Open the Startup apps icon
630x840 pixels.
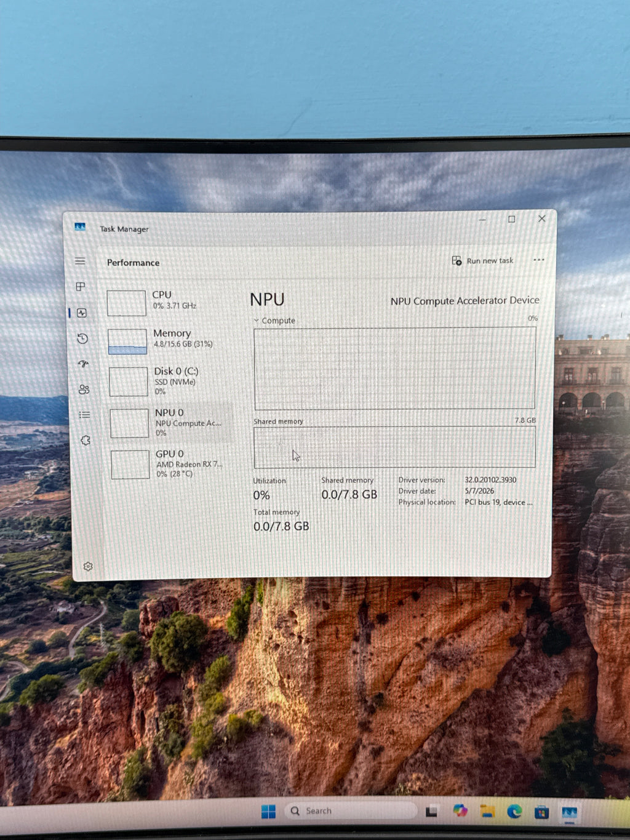pos(83,364)
